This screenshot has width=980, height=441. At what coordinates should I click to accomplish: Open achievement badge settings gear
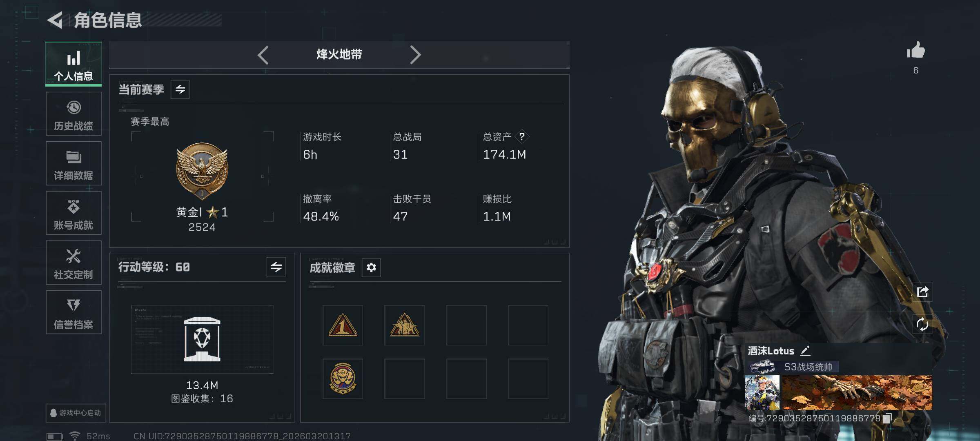tap(371, 267)
